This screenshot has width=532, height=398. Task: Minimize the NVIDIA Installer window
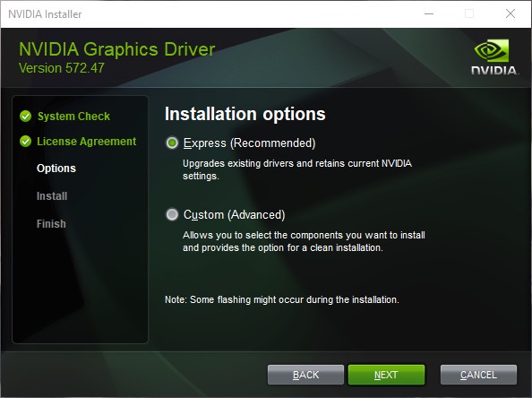429,14
